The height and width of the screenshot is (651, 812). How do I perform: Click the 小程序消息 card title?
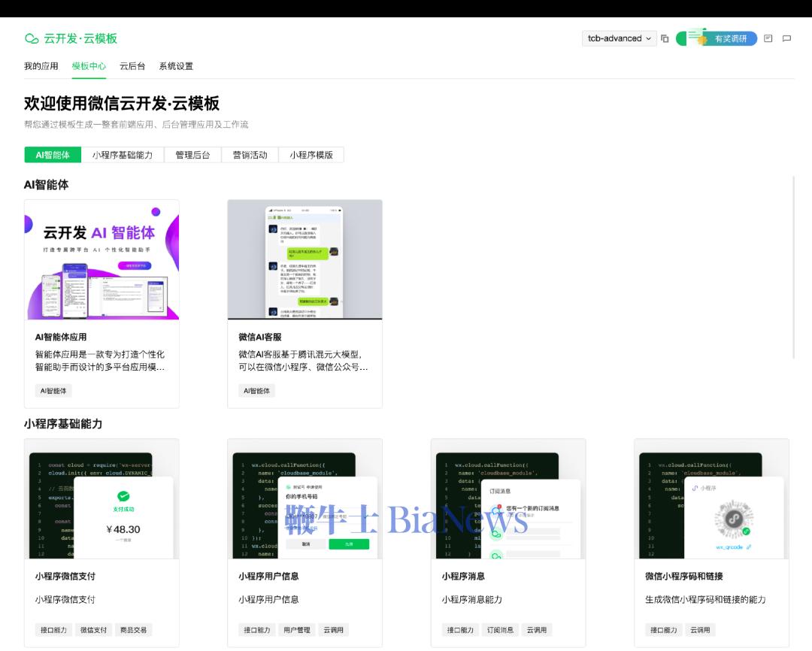463,577
